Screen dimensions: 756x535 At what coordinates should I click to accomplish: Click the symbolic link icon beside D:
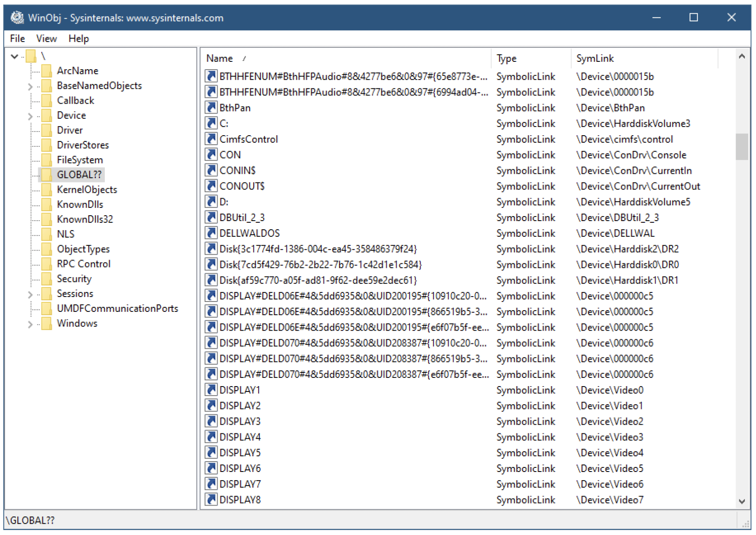(x=211, y=202)
